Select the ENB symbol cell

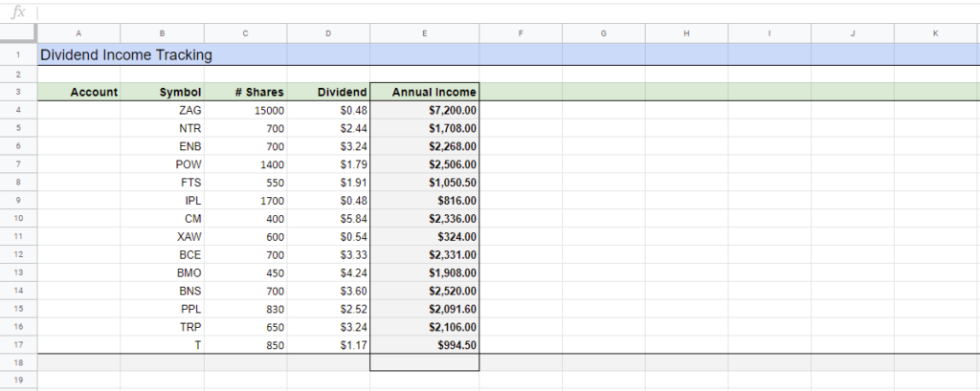tap(162, 147)
